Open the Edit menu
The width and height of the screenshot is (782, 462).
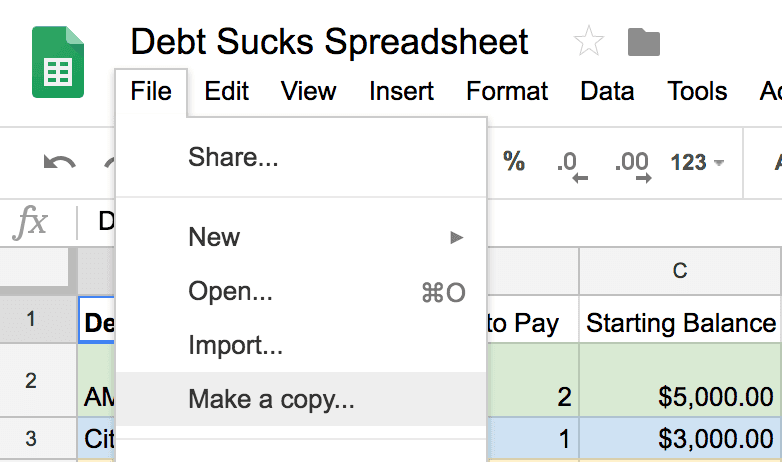click(x=226, y=91)
